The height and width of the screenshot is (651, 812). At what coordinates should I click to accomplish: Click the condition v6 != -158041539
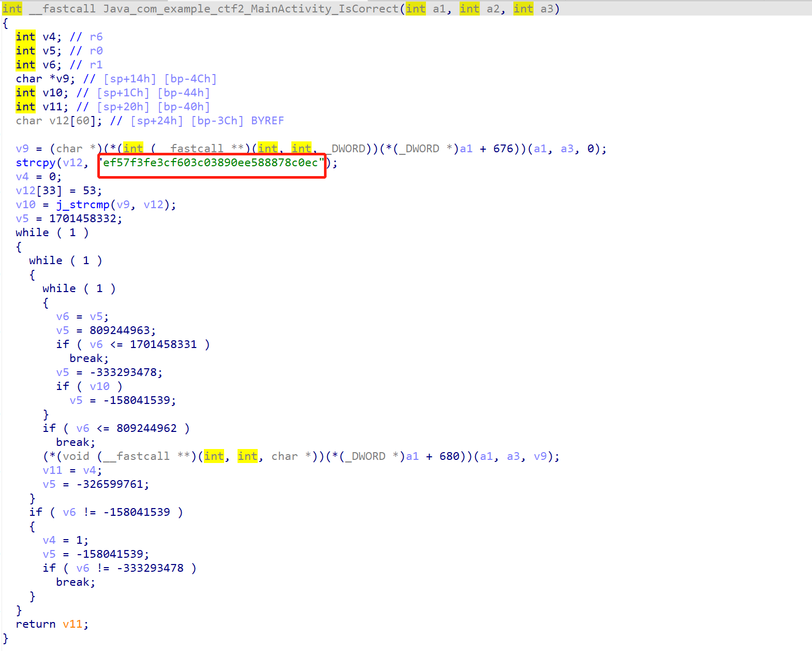point(116,512)
